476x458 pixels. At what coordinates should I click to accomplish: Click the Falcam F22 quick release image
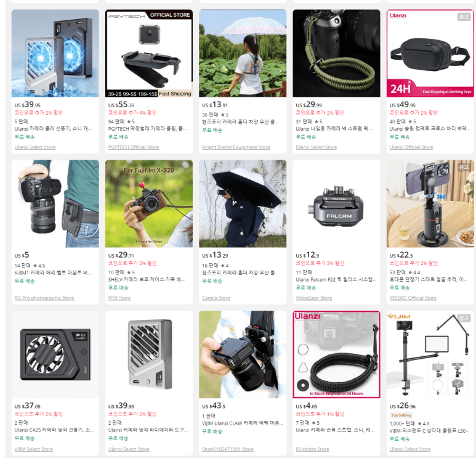click(x=336, y=203)
